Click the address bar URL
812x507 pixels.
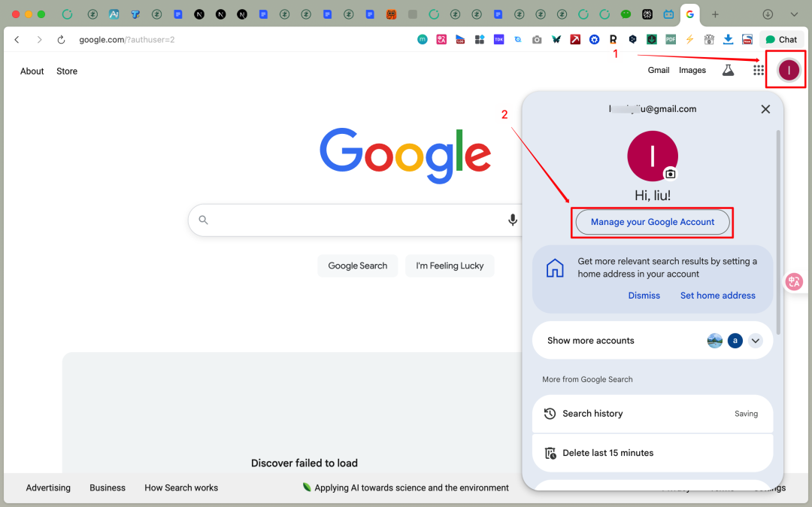(126, 40)
